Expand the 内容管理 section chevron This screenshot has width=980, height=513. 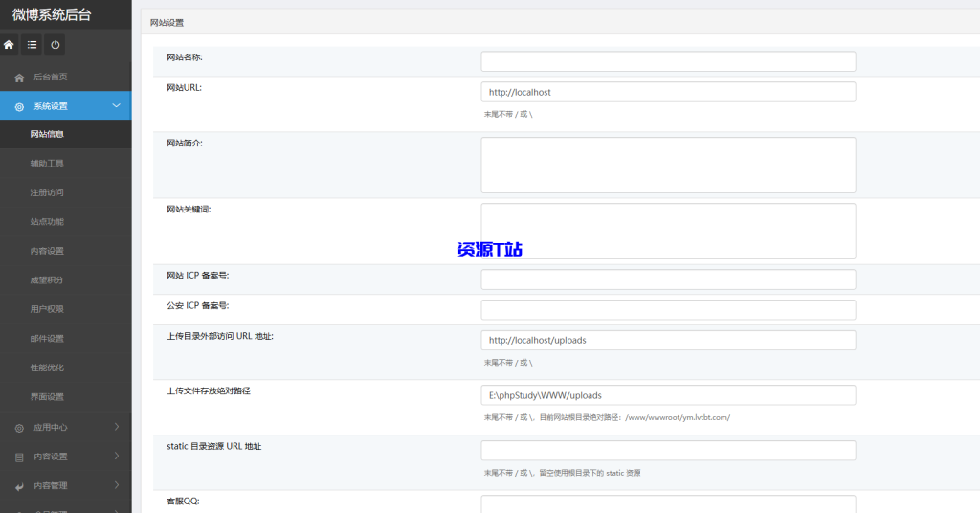point(116,485)
